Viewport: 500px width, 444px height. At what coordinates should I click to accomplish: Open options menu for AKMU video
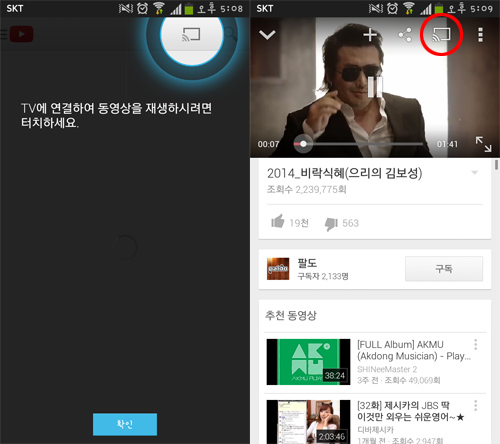click(x=476, y=344)
